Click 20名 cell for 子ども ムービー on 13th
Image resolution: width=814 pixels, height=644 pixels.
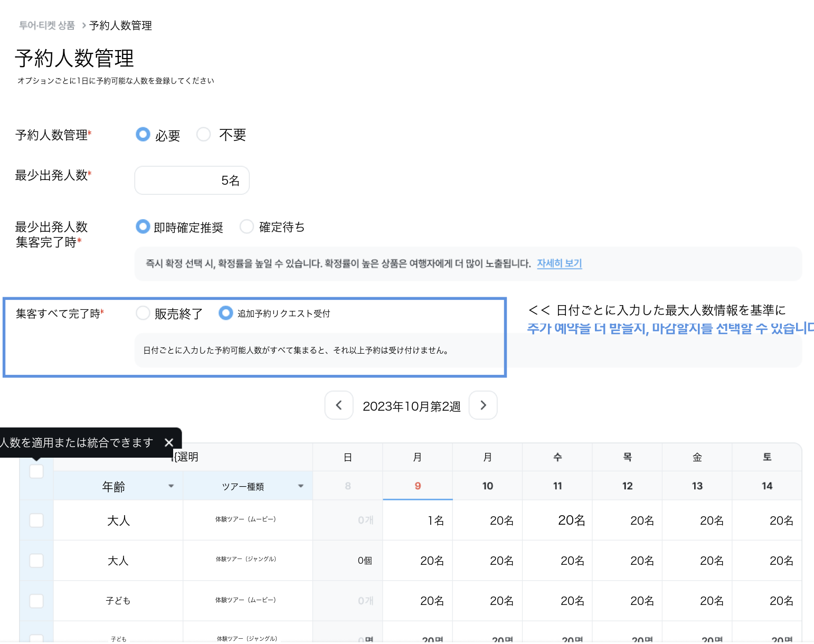click(697, 601)
